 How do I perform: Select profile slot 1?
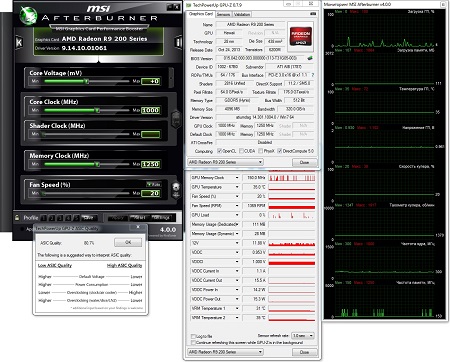click(44, 218)
